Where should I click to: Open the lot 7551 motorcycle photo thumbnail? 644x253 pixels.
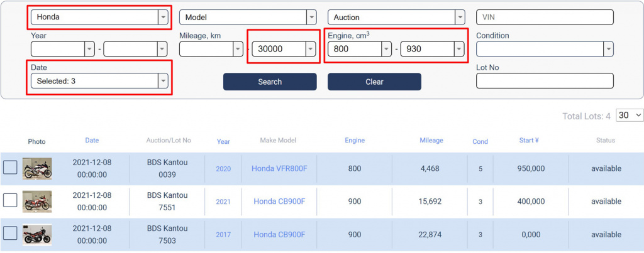[37, 202]
